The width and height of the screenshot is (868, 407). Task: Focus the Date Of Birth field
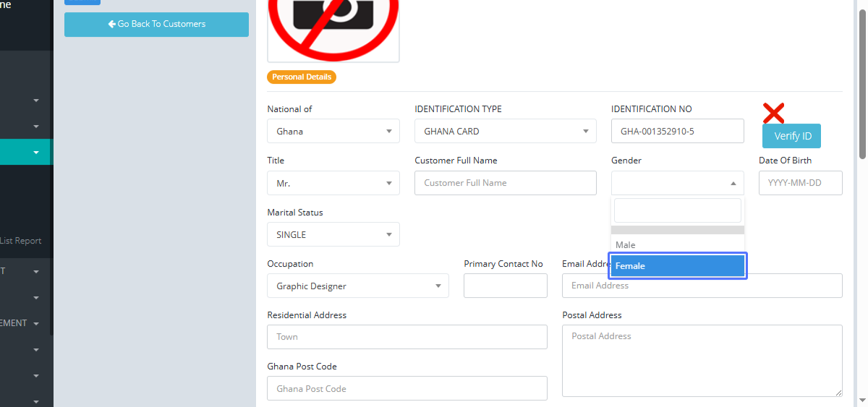pos(800,183)
